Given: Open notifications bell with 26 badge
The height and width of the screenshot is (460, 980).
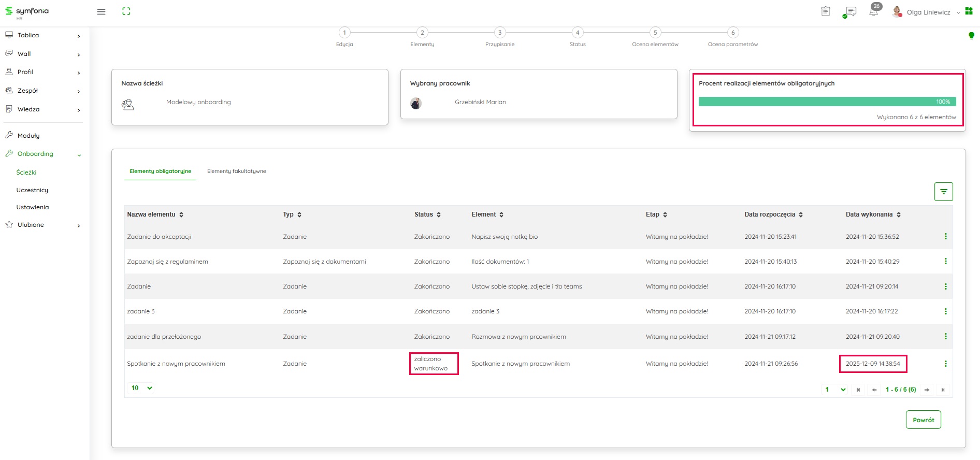Looking at the screenshot, I should tap(874, 11).
